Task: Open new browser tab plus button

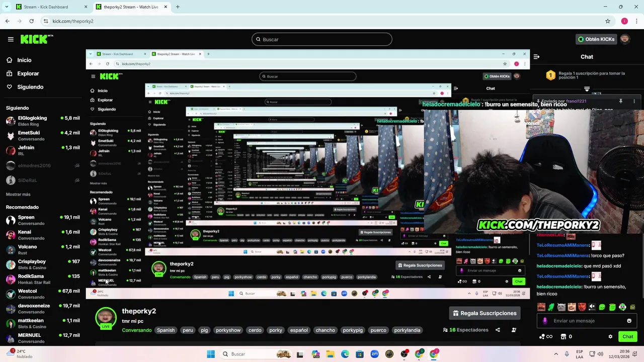Action: point(178,7)
